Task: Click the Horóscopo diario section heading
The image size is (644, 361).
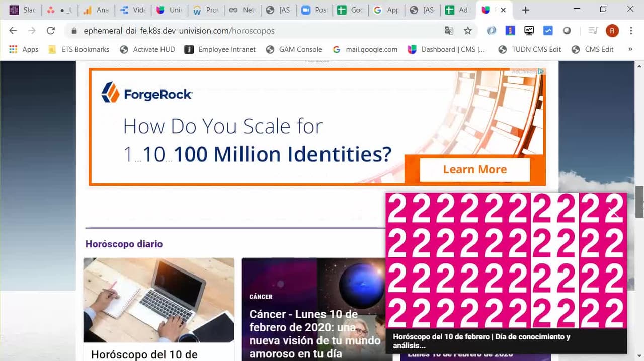Action: pyautogui.click(x=124, y=244)
